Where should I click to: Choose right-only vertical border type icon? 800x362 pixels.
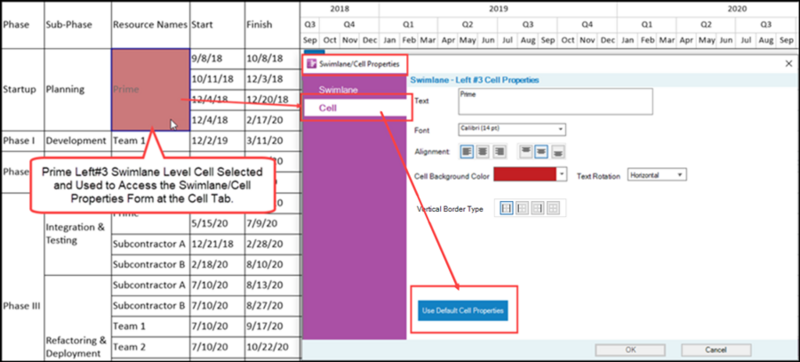pos(538,208)
